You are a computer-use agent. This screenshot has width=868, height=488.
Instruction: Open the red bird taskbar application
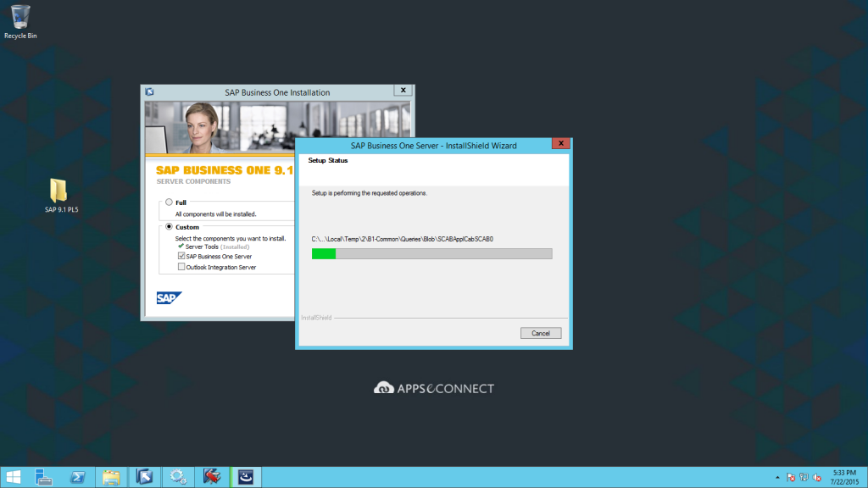click(x=211, y=477)
